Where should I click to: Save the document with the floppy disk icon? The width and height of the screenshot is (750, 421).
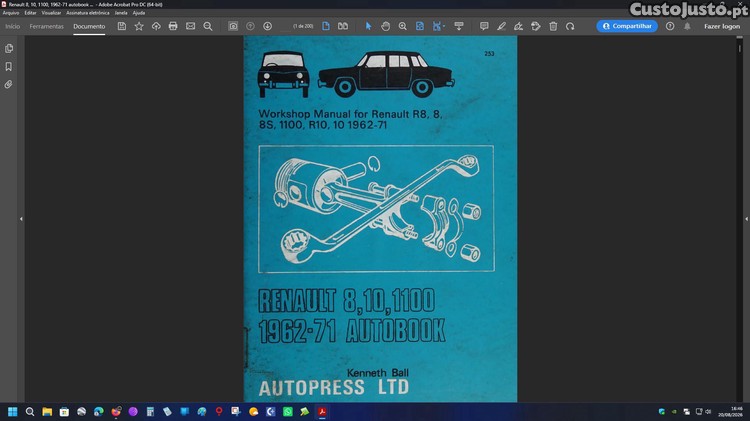click(122, 26)
